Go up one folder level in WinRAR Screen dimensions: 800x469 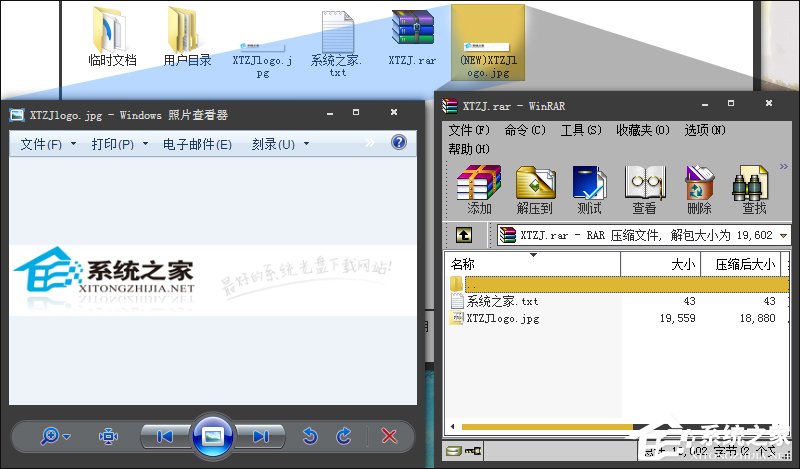[464, 235]
